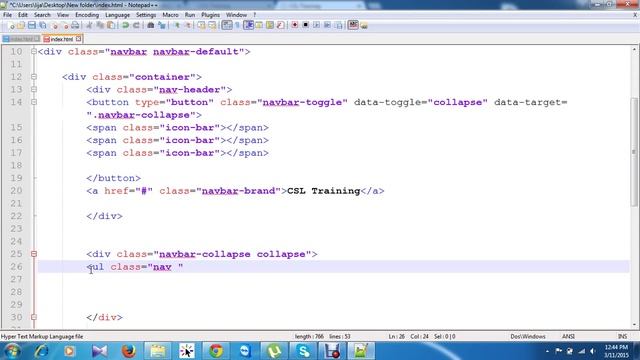
Task: Collapse fold marker at line 13
Action: [x=34, y=89]
